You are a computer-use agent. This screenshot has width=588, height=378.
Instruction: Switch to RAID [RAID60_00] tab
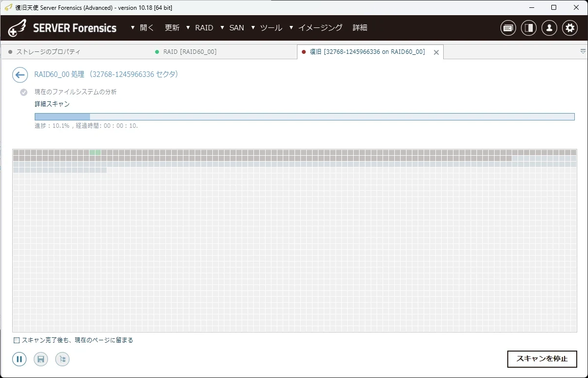click(190, 52)
